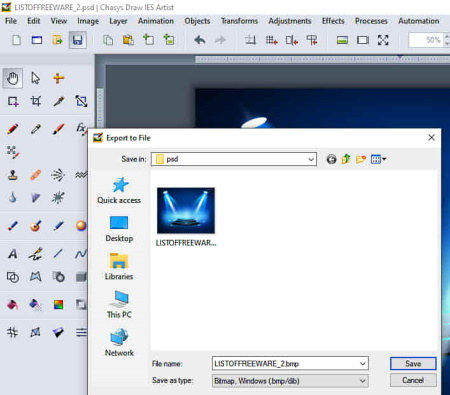Viewport: 450px width, 395px height.
Task: Click the Up One Level folder icon
Action: (346, 159)
